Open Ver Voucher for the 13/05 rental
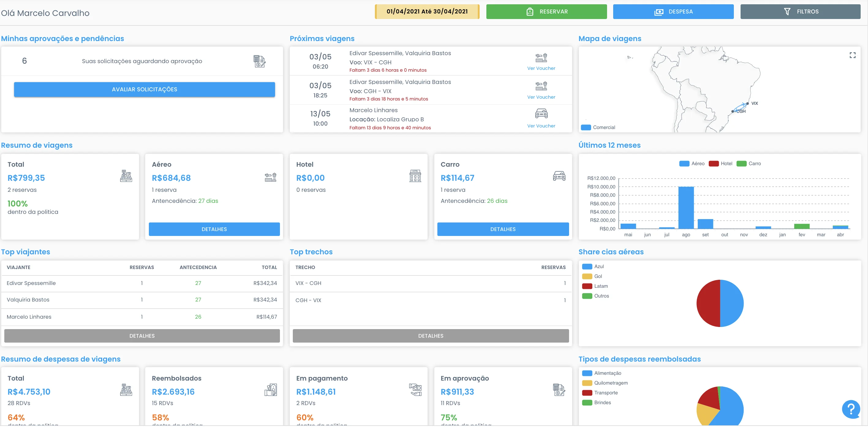The width and height of the screenshot is (868, 429). [x=541, y=126]
